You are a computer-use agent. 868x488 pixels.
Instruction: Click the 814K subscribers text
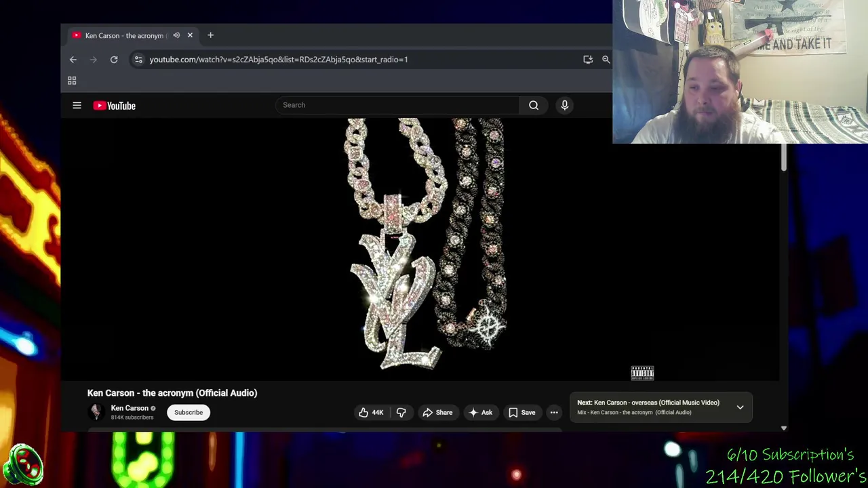132,418
